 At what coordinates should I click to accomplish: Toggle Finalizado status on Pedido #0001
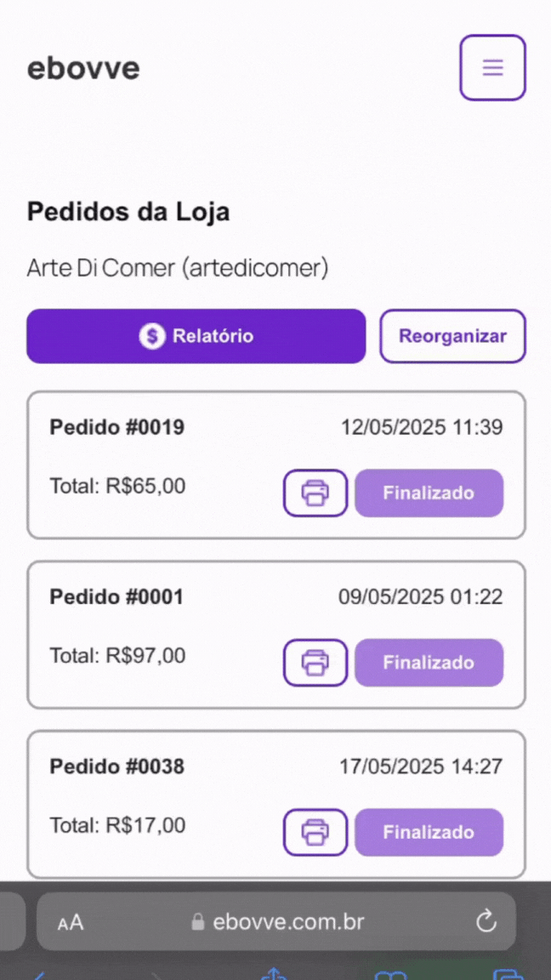point(429,663)
